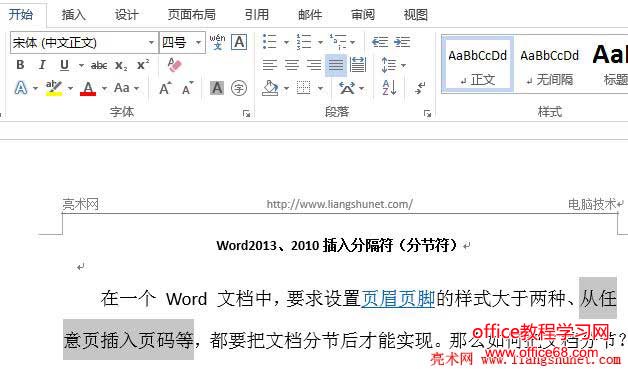Click the header URL liangshunet.com text
This screenshot has height=369, width=628.
(x=340, y=204)
